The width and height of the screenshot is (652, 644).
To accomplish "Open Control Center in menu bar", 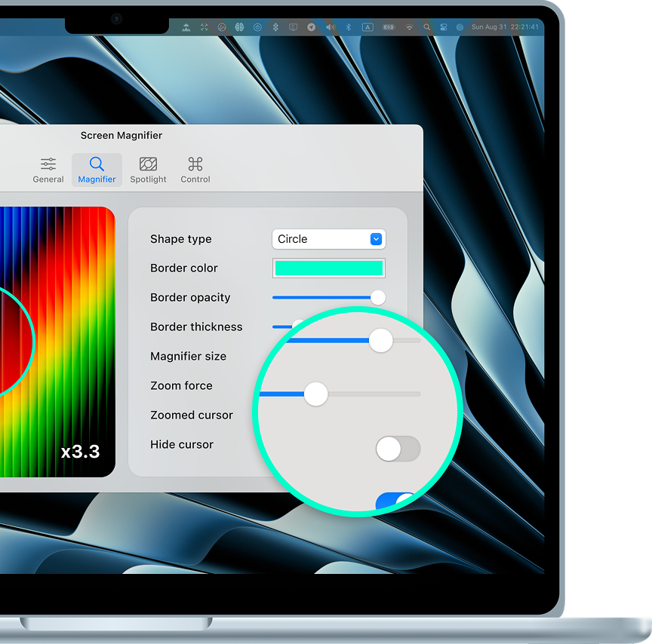I will 443,27.
